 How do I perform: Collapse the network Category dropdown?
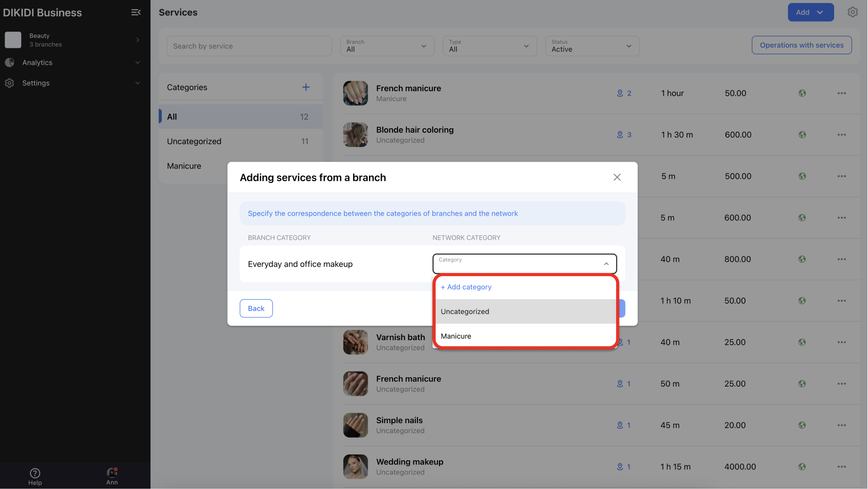coord(606,264)
